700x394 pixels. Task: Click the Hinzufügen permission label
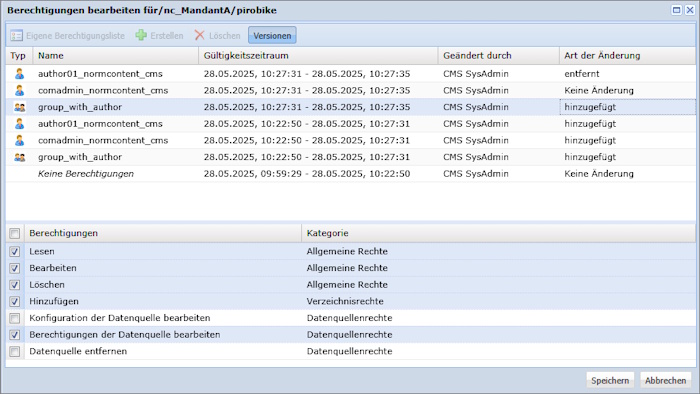pyautogui.click(x=54, y=301)
